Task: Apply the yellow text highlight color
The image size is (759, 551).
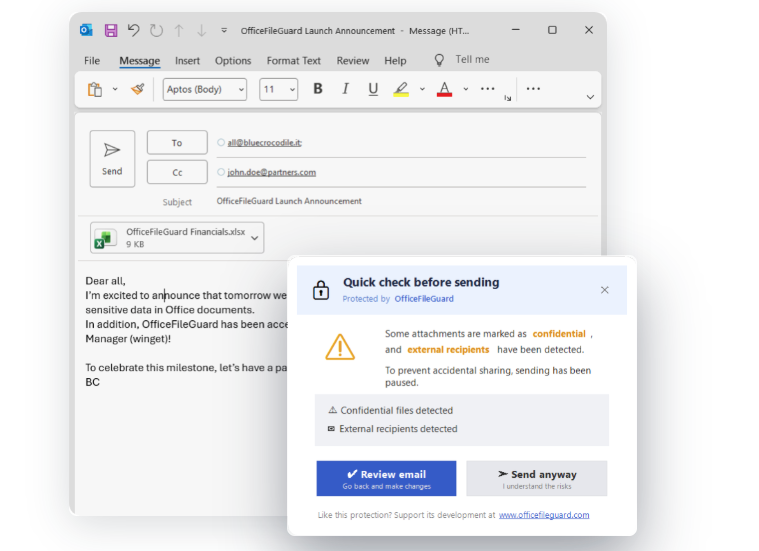Action: point(401,89)
